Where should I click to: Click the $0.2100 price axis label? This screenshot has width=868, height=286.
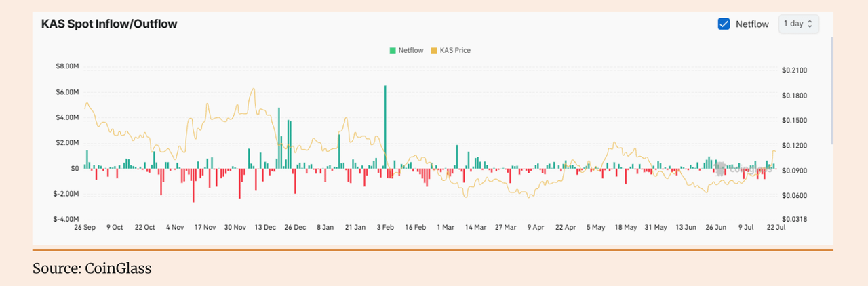coord(794,70)
